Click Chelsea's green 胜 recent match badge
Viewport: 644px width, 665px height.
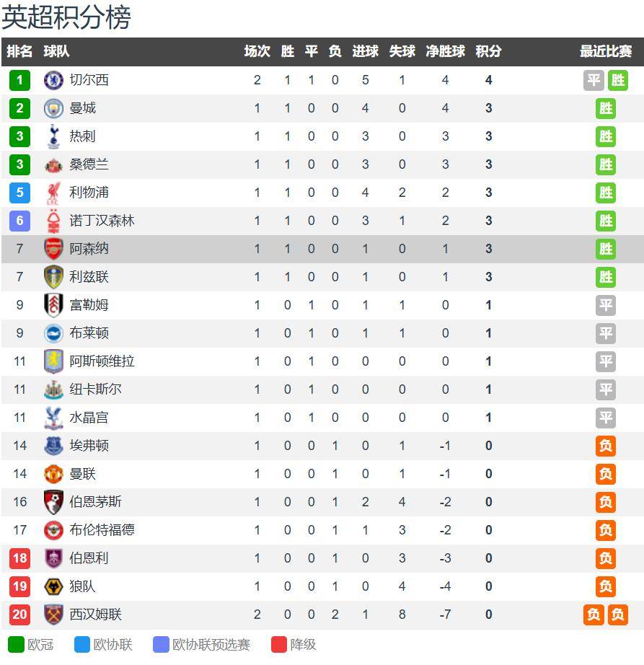(x=617, y=80)
